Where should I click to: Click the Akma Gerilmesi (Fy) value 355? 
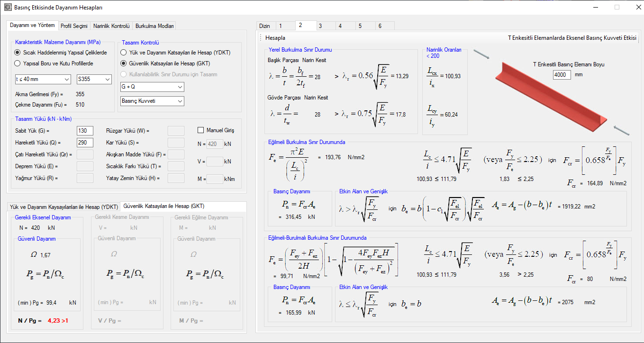point(80,94)
